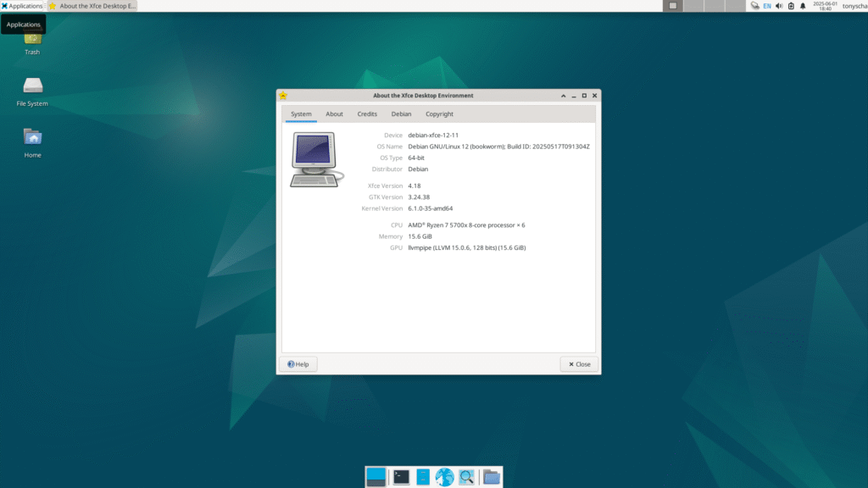
Task: Switch to fourth workspace in pager
Action: click(735, 6)
